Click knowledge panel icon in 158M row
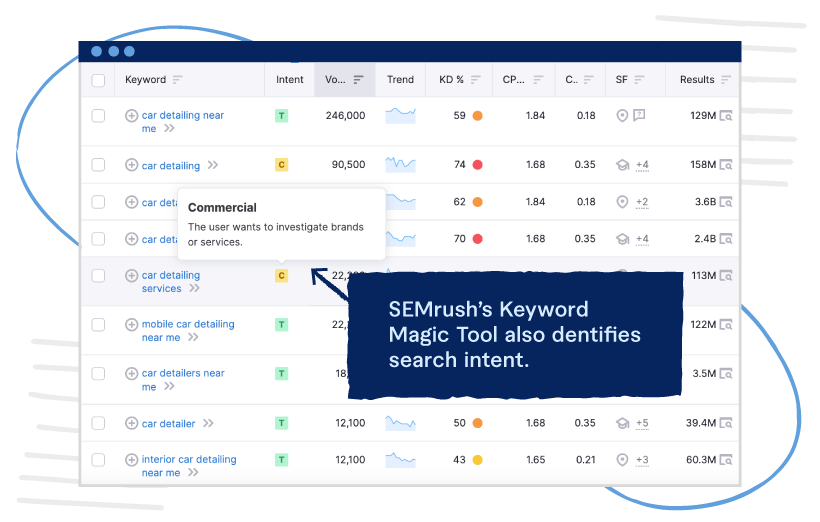The width and height of the screenshot is (820, 522). (622, 165)
